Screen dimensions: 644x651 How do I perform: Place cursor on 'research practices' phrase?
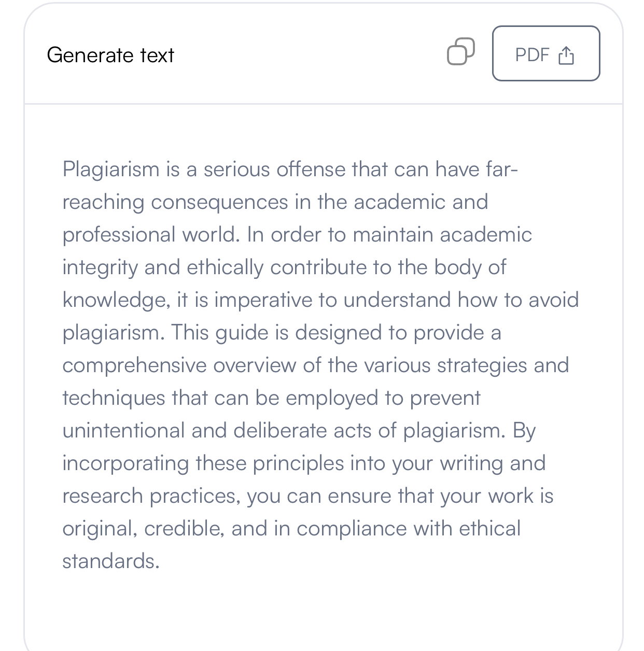pyautogui.click(x=151, y=496)
